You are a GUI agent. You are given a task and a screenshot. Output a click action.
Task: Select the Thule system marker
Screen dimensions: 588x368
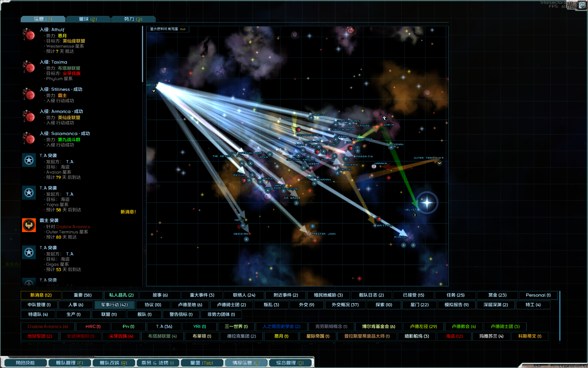303,150
